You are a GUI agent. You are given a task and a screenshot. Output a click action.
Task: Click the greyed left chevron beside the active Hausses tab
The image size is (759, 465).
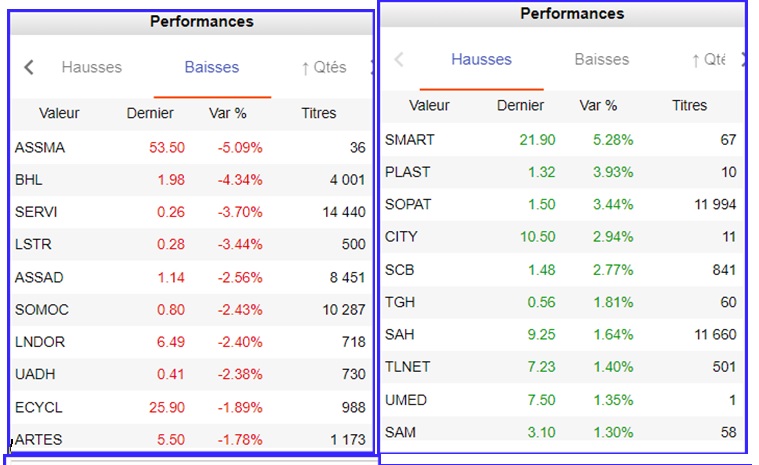coord(399,60)
